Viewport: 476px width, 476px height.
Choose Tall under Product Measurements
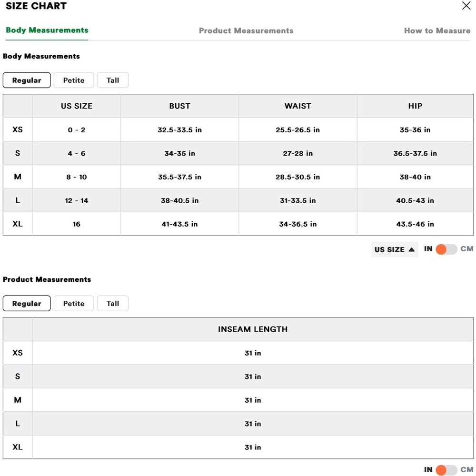(x=113, y=303)
